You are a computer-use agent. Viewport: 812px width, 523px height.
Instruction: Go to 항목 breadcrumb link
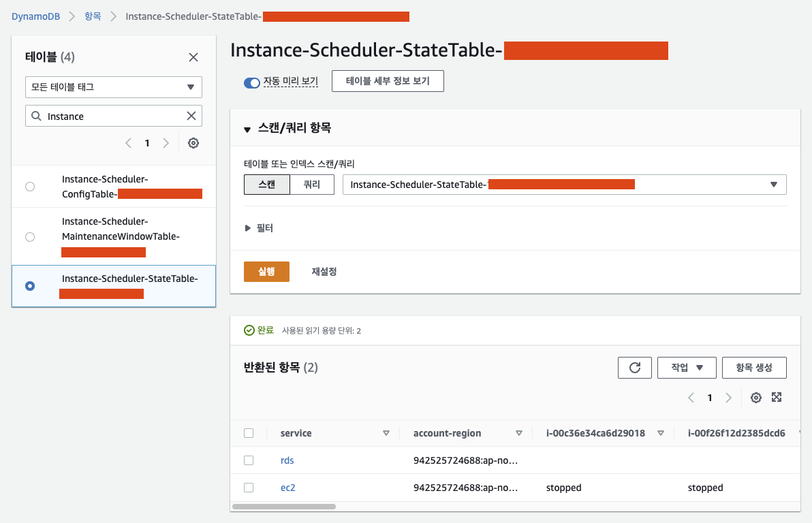click(x=93, y=16)
